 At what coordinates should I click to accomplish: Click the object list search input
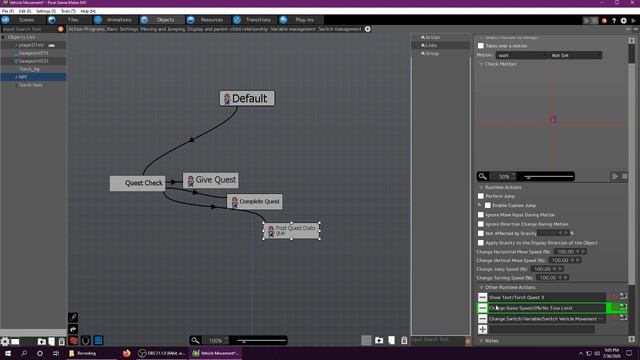(29, 29)
